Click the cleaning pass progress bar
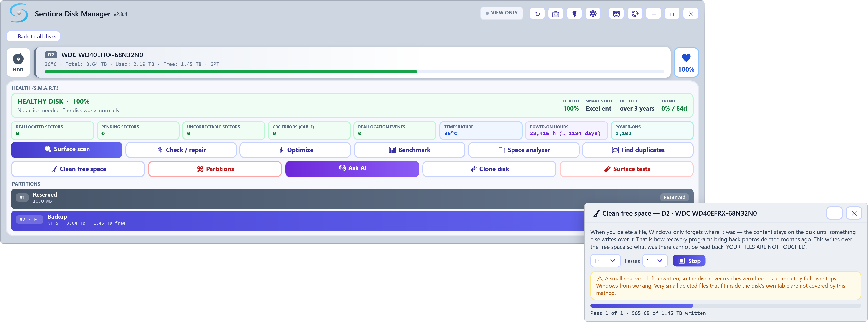868x322 pixels. click(725, 306)
